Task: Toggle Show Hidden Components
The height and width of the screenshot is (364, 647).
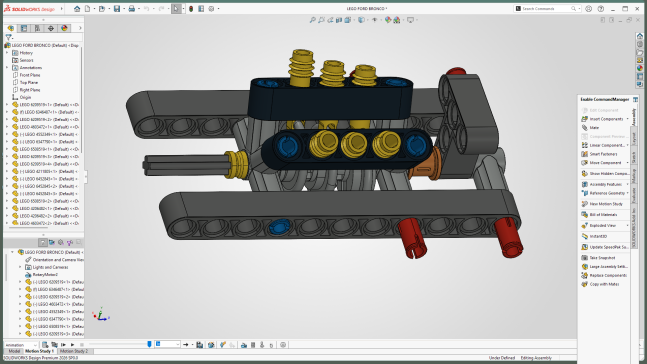Action: (604, 173)
